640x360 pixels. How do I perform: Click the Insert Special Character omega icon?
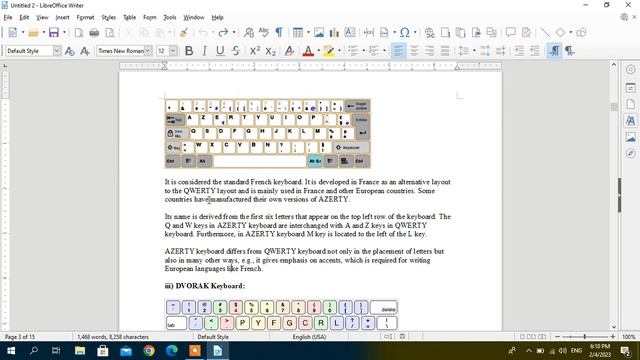(x=404, y=32)
